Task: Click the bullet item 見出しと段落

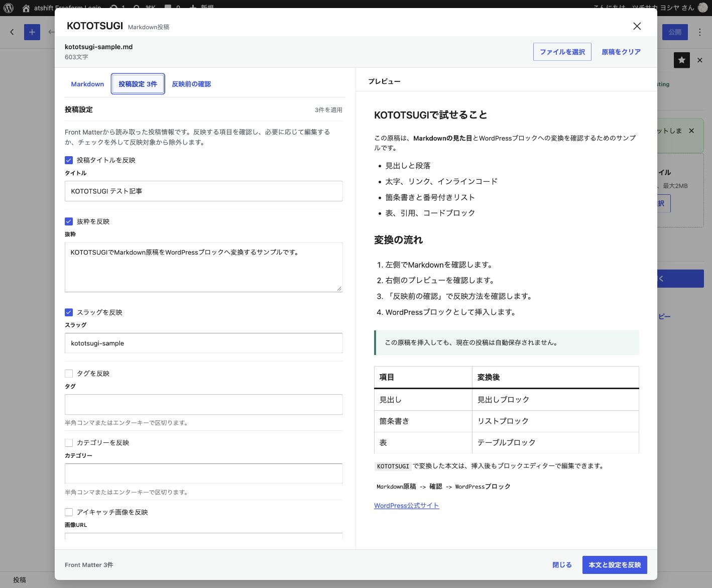Action: pos(408,166)
